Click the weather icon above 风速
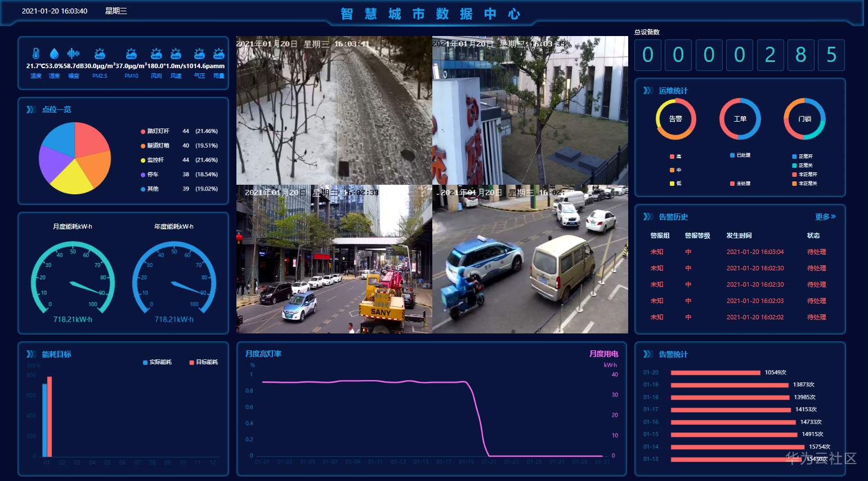868x481 pixels. tap(176, 54)
